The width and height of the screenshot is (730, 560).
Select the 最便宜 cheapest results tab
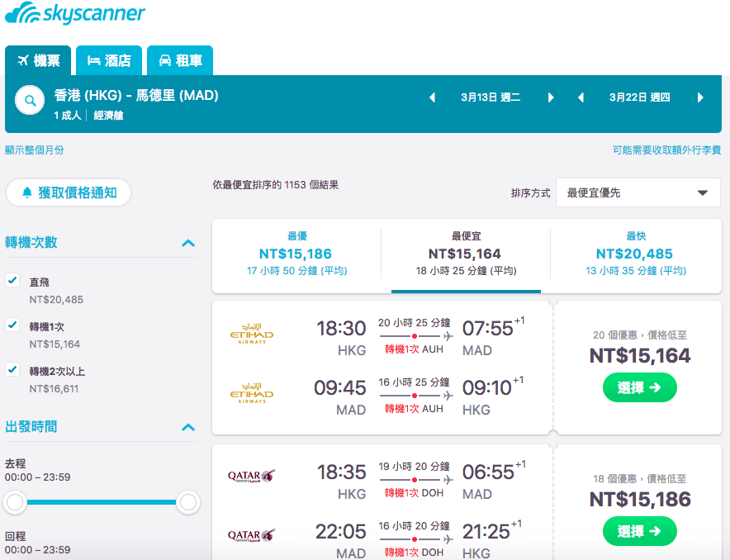[466, 254]
